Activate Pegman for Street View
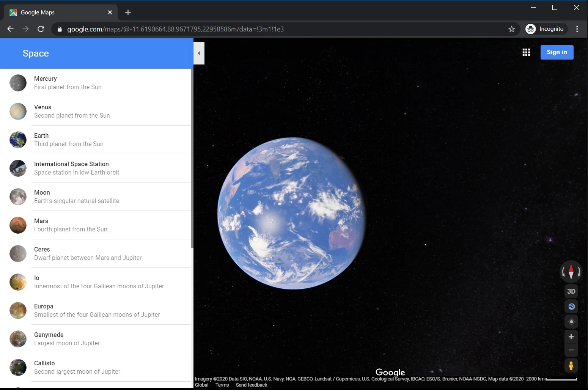The image size is (588, 390). (571, 365)
